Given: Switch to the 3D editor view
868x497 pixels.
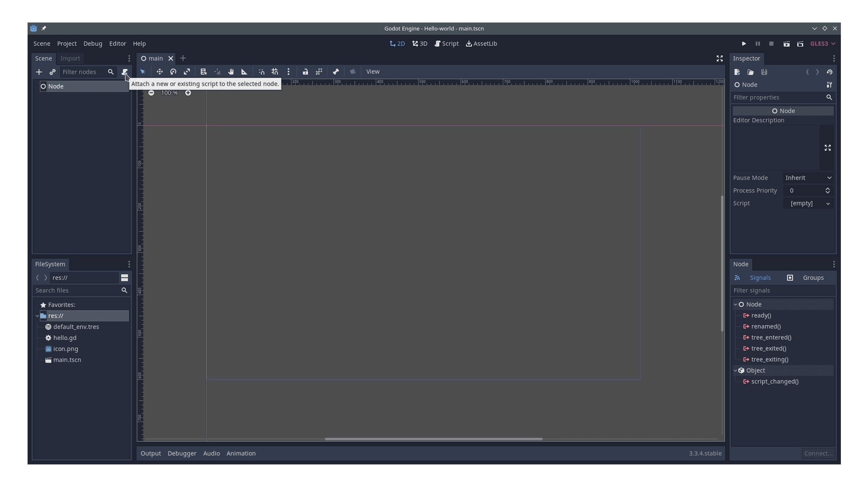Looking at the screenshot, I should [420, 43].
